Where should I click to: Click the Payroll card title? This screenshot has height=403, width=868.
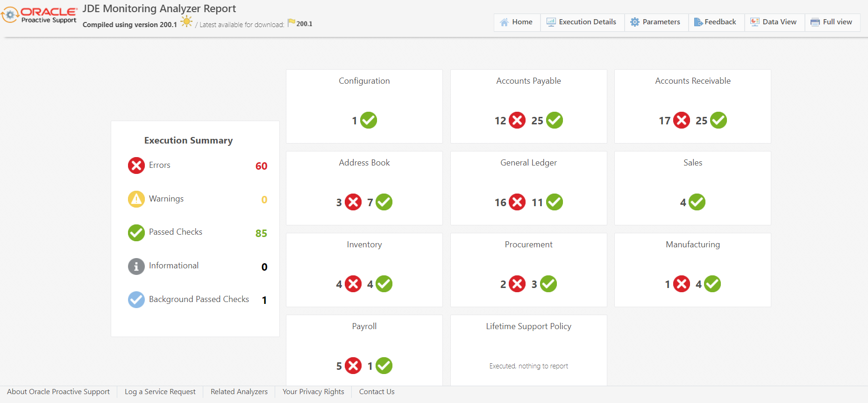coord(364,326)
